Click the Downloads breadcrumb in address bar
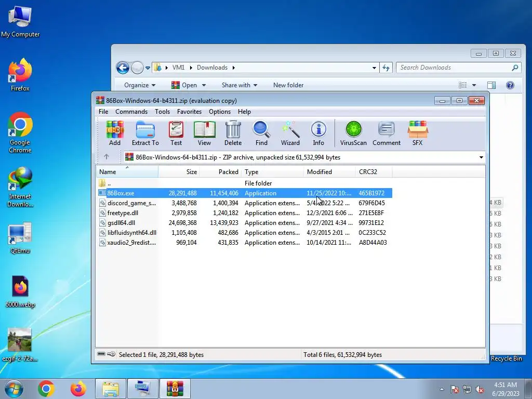The height and width of the screenshot is (399, 532). (212, 68)
